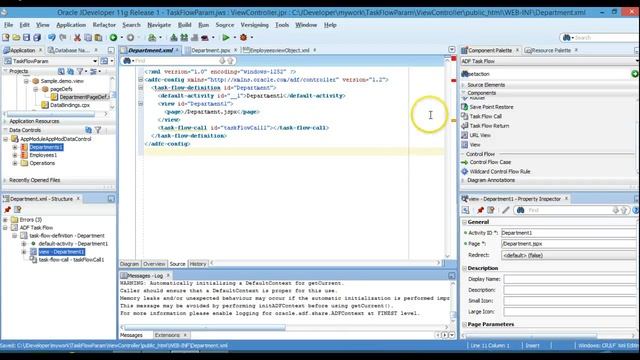Expand the Departments1 data control node
Viewport: 640px width, 360px height.
[15, 147]
